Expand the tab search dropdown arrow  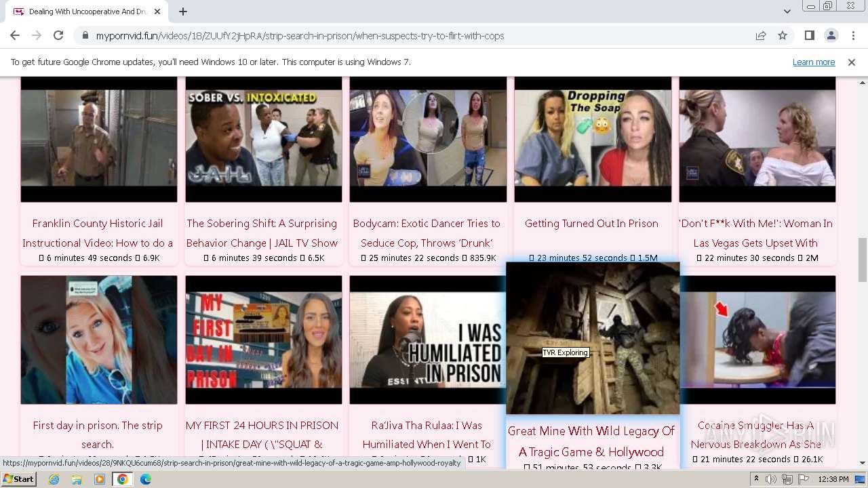[787, 12]
